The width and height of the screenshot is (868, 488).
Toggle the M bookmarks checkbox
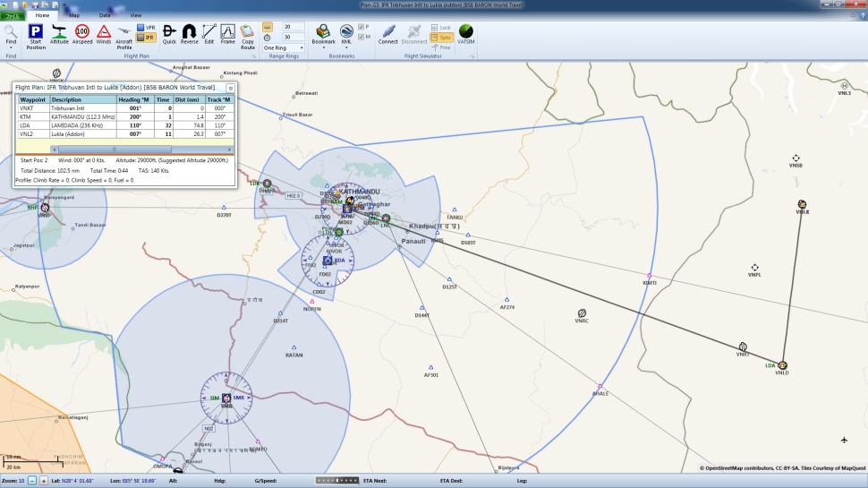(362, 37)
